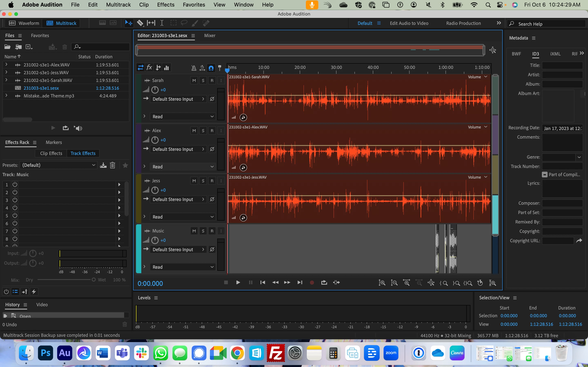Click the red Record button
The height and width of the screenshot is (367, 588).
click(312, 283)
